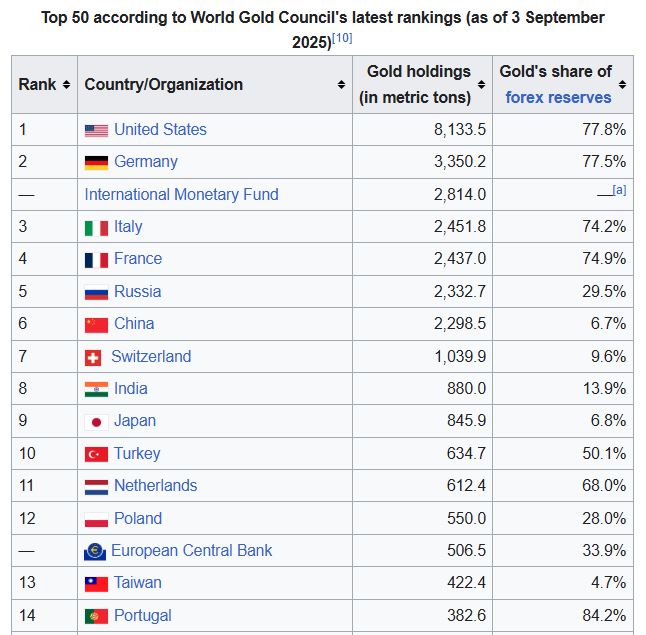The height and width of the screenshot is (635, 646).
Task: Select the 880.0 gold holdings value
Action: coord(466,389)
